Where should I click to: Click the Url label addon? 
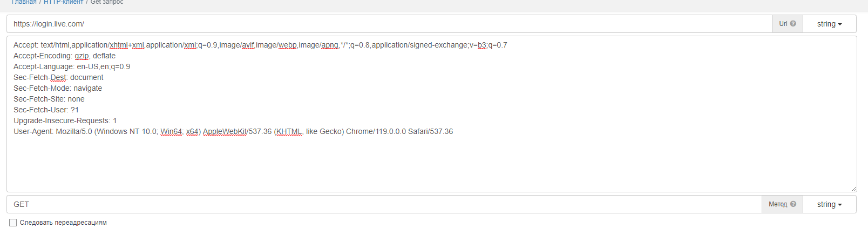tap(783, 24)
